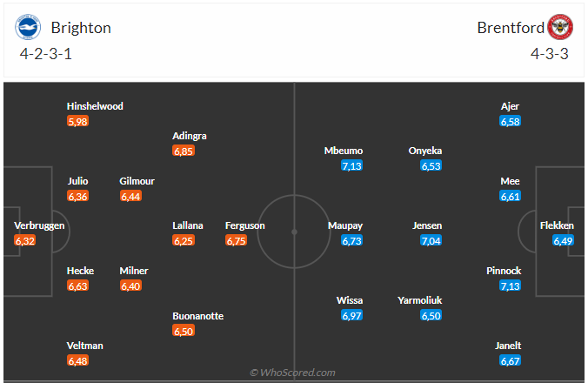The width and height of the screenshot is (588, 383).
Task: Click player name Yarmoliuk
Action: pyautogui.click(x=419, y=300)
